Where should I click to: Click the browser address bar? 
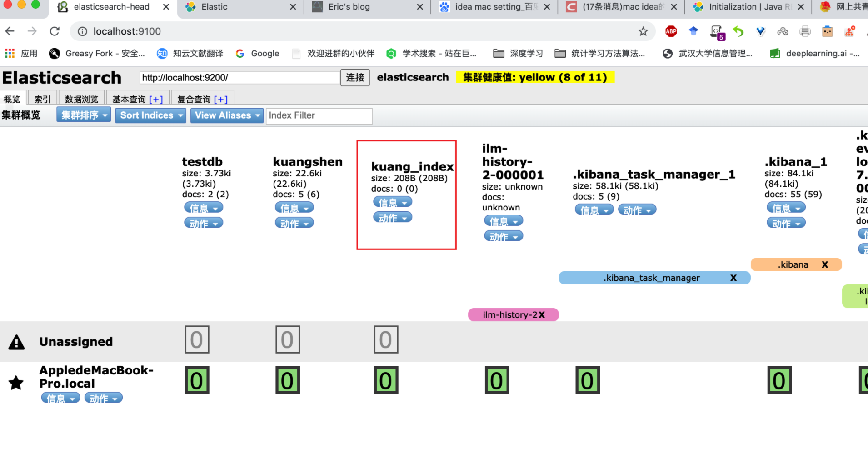(x=363, y=31)
